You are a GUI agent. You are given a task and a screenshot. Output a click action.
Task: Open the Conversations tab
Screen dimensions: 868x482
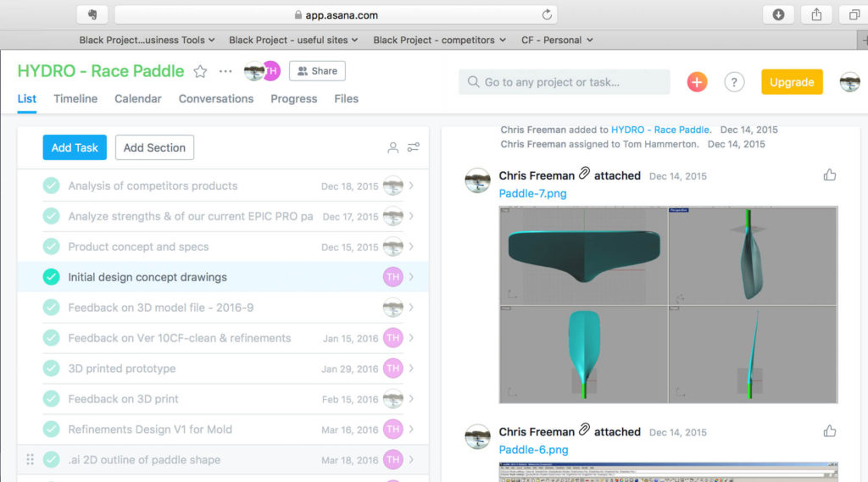[x=216, y=99]
